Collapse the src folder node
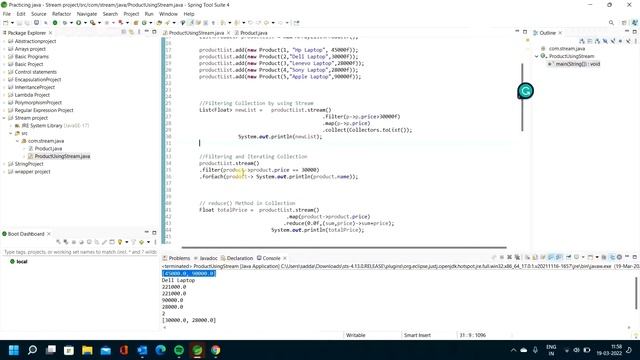Image resolution: width=640 pixels, height=360 pixels. tap(11, 133)
